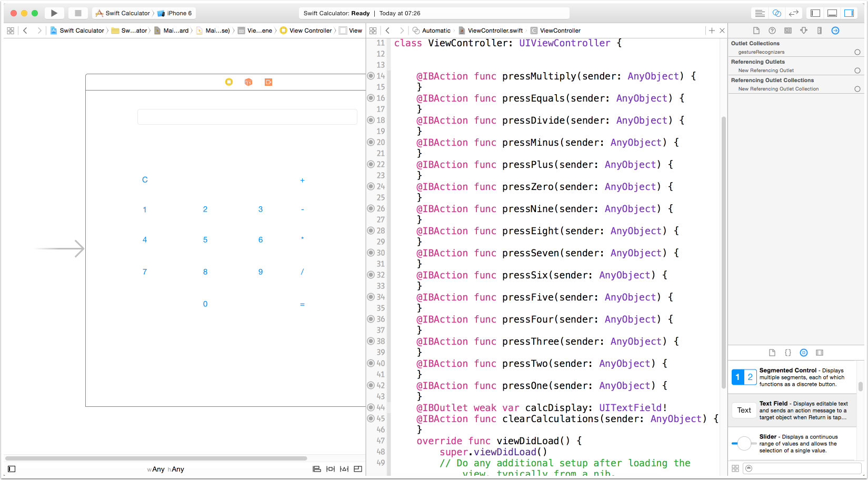This screenshot has height=480, width=868.
Task: Add a new assistant editor pane
Action: pyautogui.click(x=712, y=31)
